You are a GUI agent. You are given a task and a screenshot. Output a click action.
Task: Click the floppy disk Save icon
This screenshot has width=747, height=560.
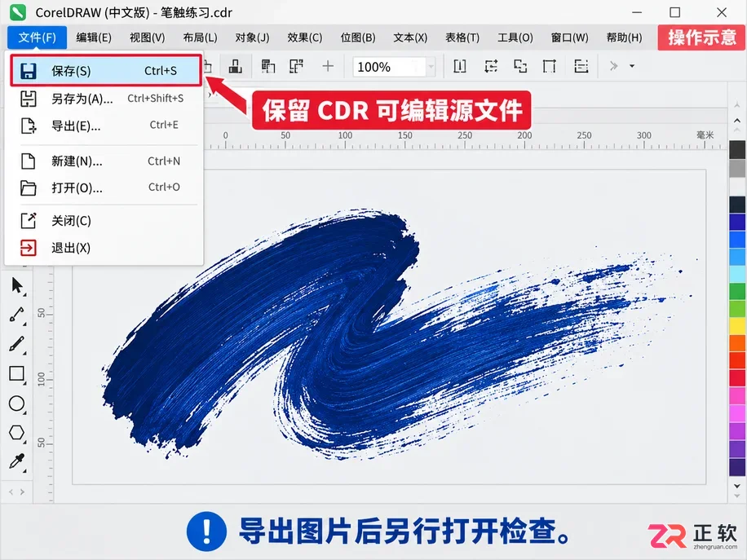click(x=28, y=71)
